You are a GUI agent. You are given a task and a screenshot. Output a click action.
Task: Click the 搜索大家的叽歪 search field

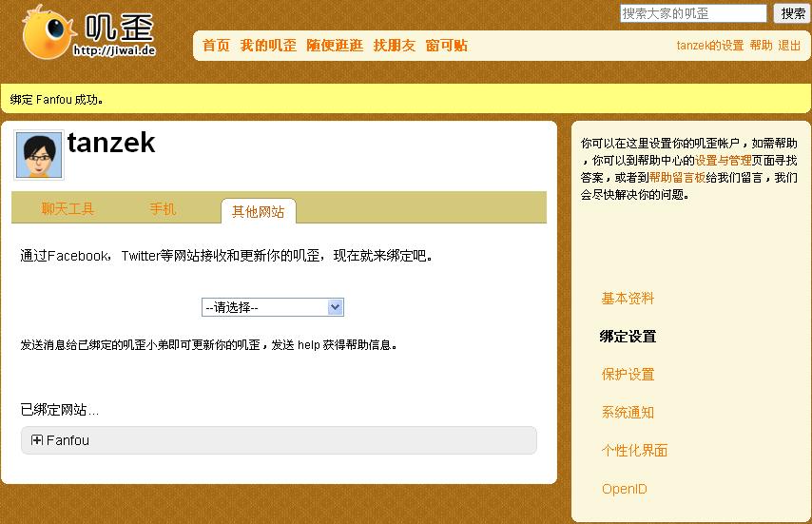(x=693, y=13)
